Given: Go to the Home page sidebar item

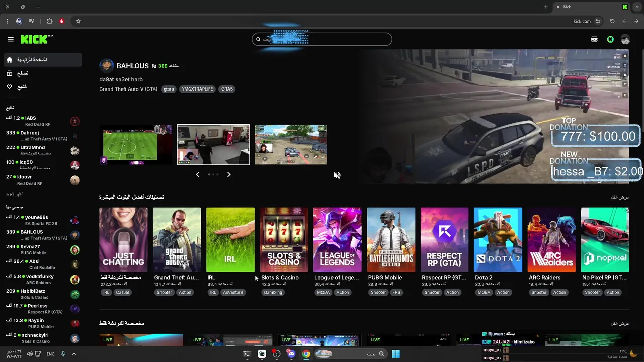Looking at the screenshot, I should [43, 60].
